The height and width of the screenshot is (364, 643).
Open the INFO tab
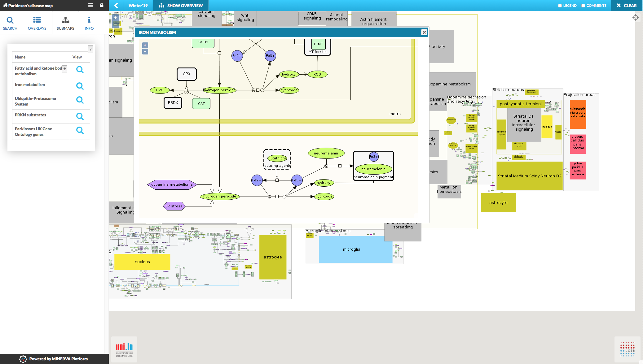click(89, 23)
